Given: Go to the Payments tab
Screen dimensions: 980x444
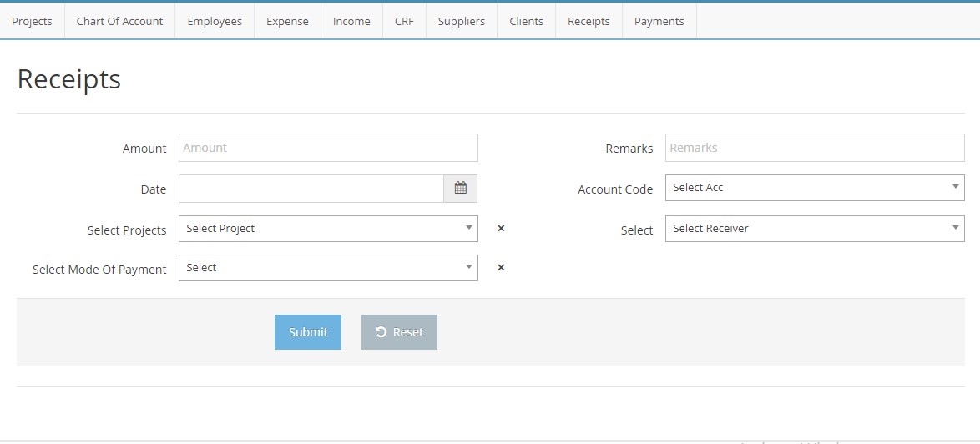Looking at the screenshot, I should 659,22.
